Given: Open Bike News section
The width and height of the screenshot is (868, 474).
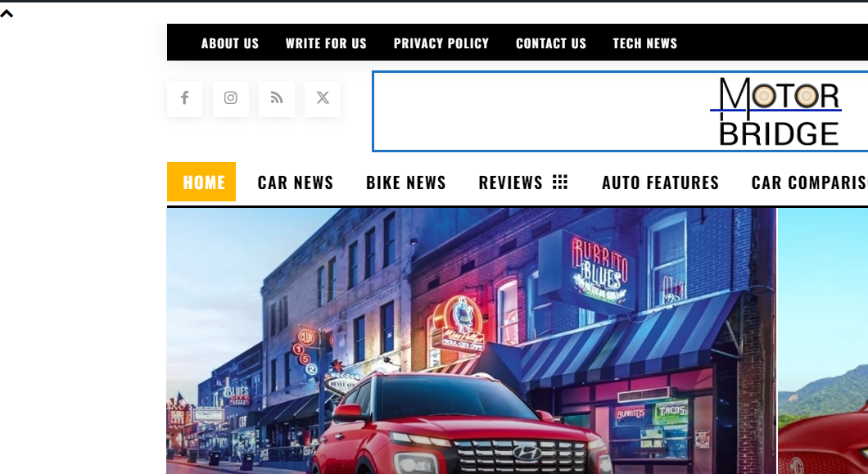Looking at the screenshot, I should [x=406, y=183].
